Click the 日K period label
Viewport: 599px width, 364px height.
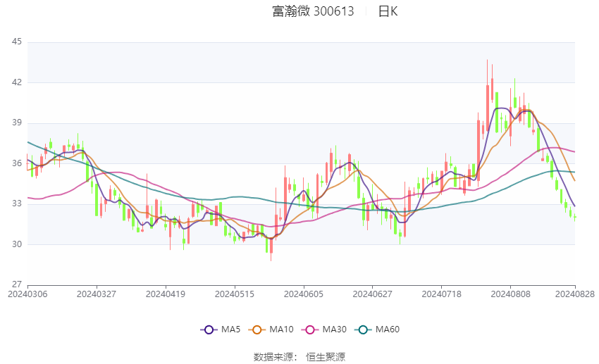[388, 11]
